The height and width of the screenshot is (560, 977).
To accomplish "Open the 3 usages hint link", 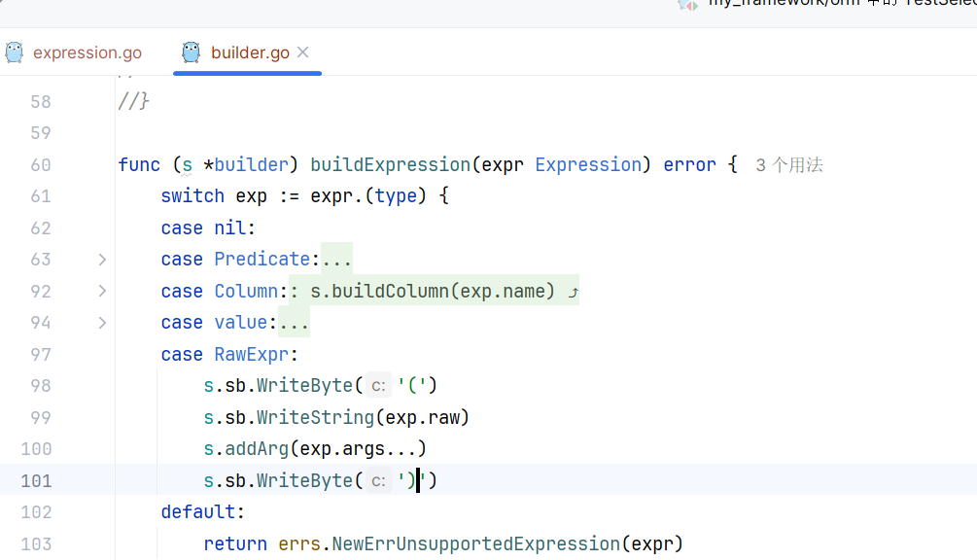I will [788, 165].
